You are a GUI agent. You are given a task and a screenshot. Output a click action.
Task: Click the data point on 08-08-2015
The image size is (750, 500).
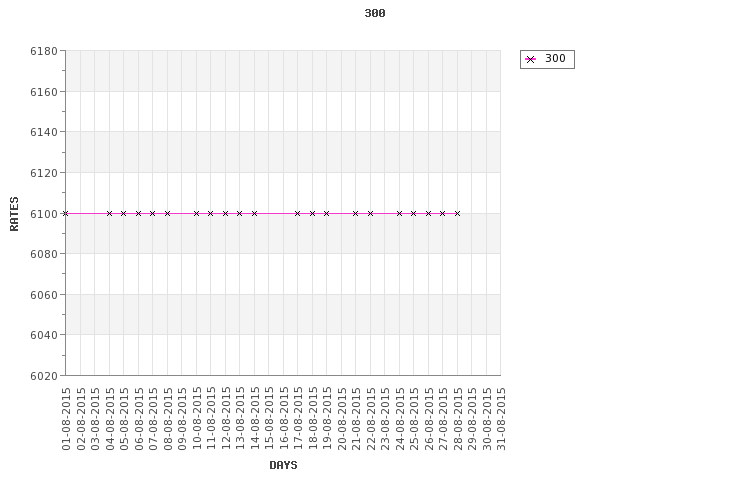coord(167,213)
